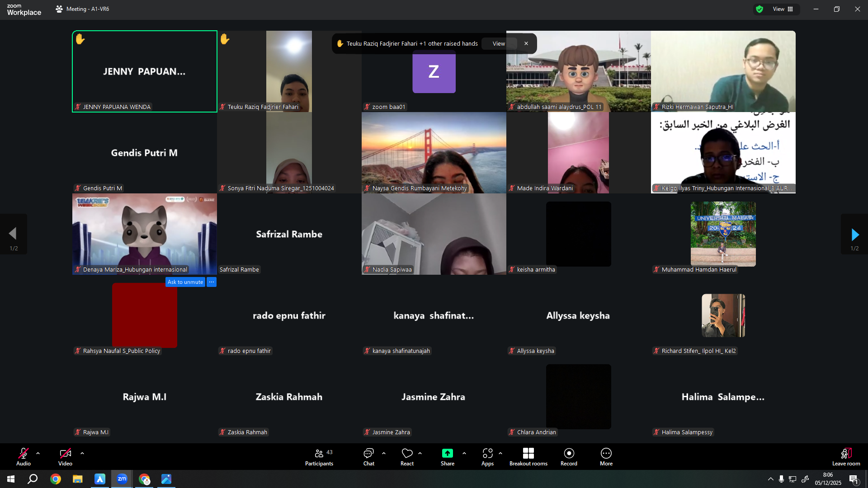Click the name label kanaya shafinatunajah
868x488 pixels.
tap(401, 351)
